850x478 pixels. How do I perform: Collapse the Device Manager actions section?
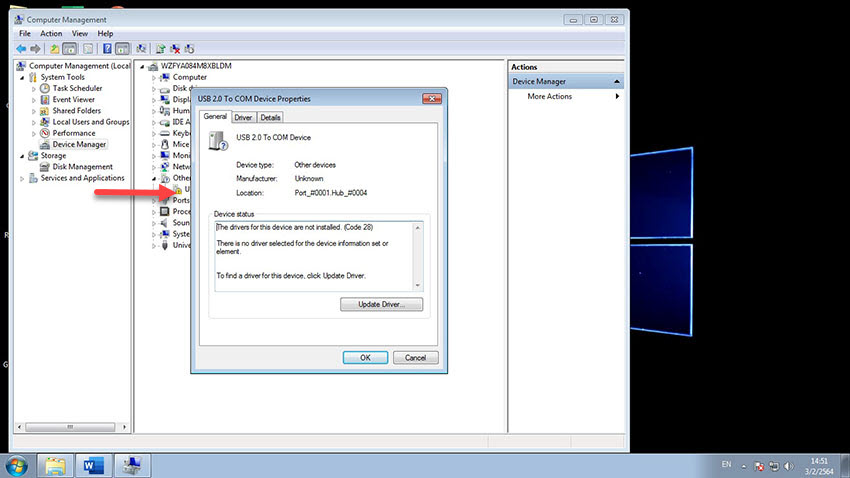pos(617,81)
